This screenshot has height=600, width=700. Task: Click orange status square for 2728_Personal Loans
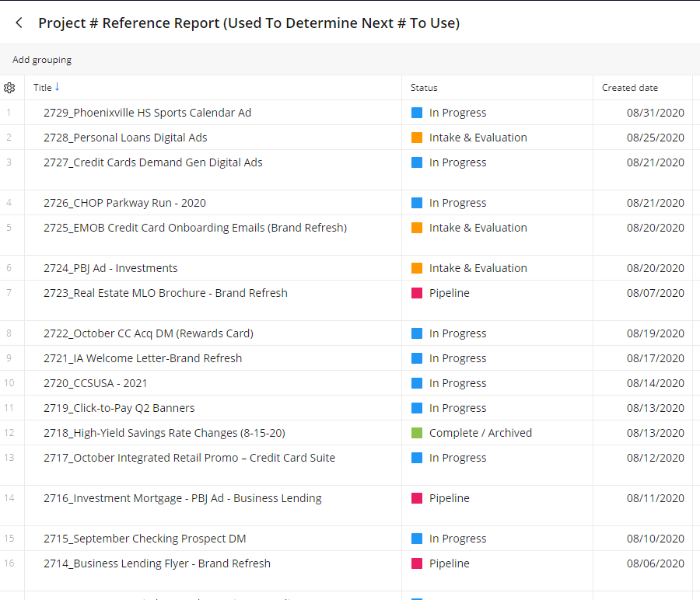tap(417, 138)
